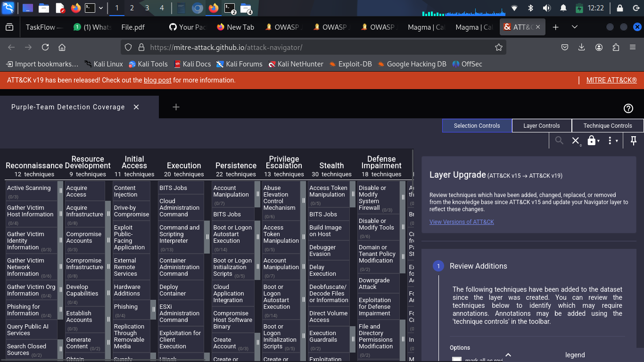Open the Kali Linux application menu icon
644x362 pixels.
8,8
